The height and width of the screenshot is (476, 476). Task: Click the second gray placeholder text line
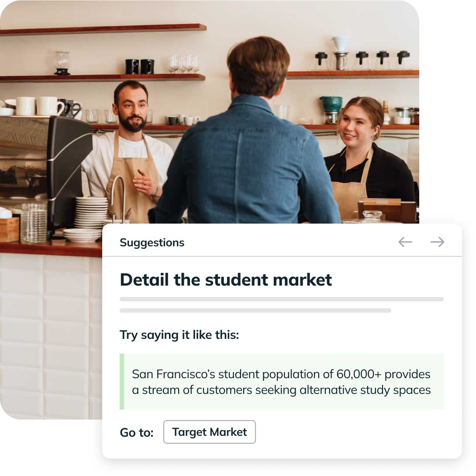coord(255,311)
